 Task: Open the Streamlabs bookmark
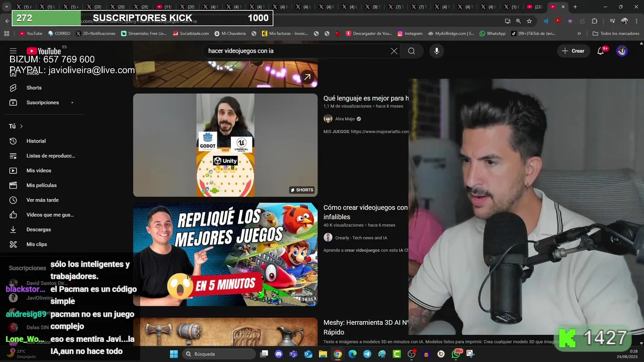[x=143, y=34]
